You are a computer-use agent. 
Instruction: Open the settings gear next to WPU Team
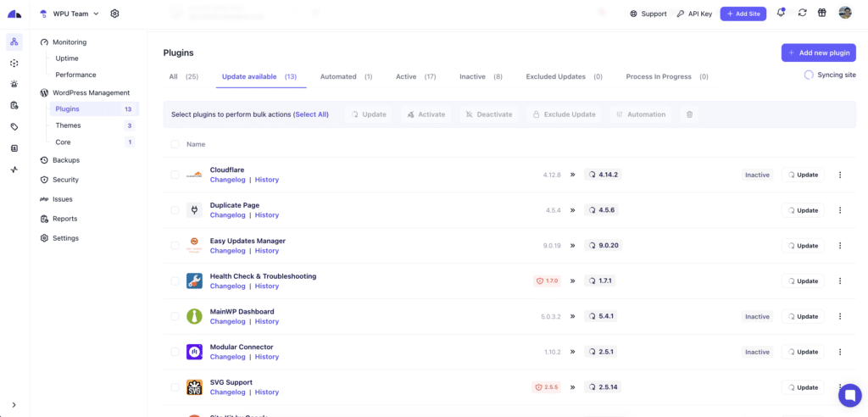[114, 14]
